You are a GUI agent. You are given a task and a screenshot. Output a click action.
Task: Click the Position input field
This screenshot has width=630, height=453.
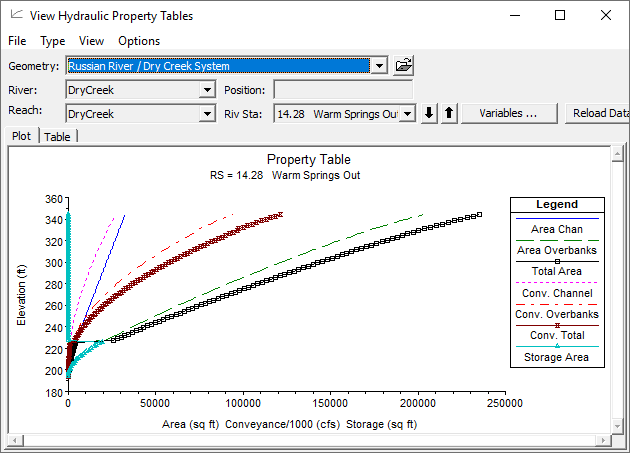(344, 90)
